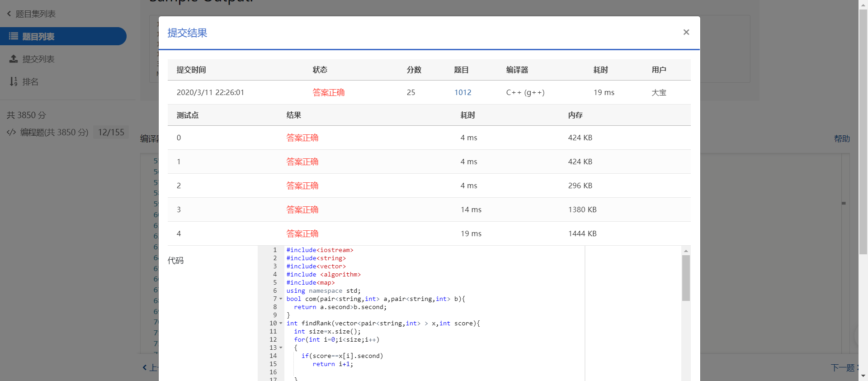
Task: Click the 测试点 column header
Action: coord(188,115)
